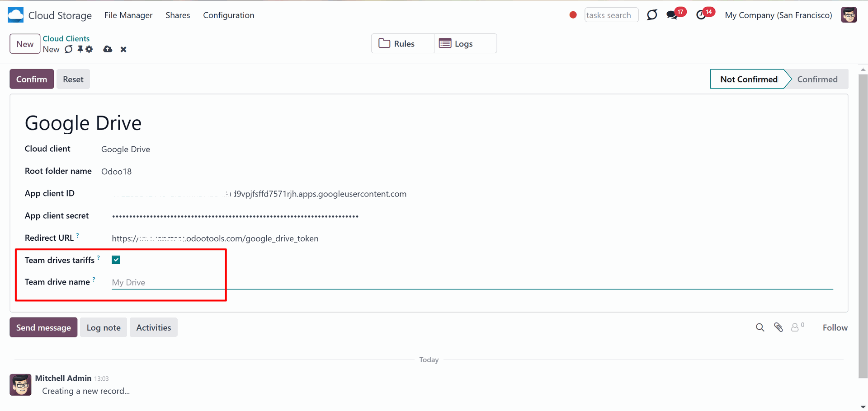Image resolution: width=868 pixels, height=411 pixels.
Task: Click the vertical page scrollbar
Action: click(x=863, y=226)
